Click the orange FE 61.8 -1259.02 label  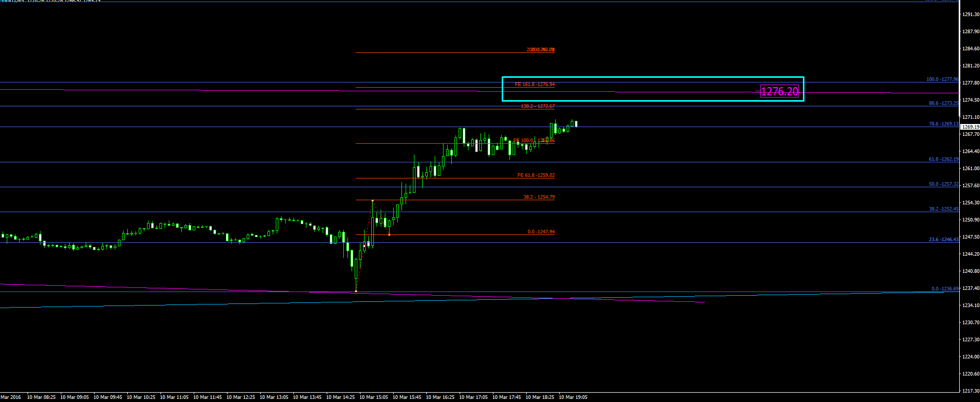pos(536,175)
